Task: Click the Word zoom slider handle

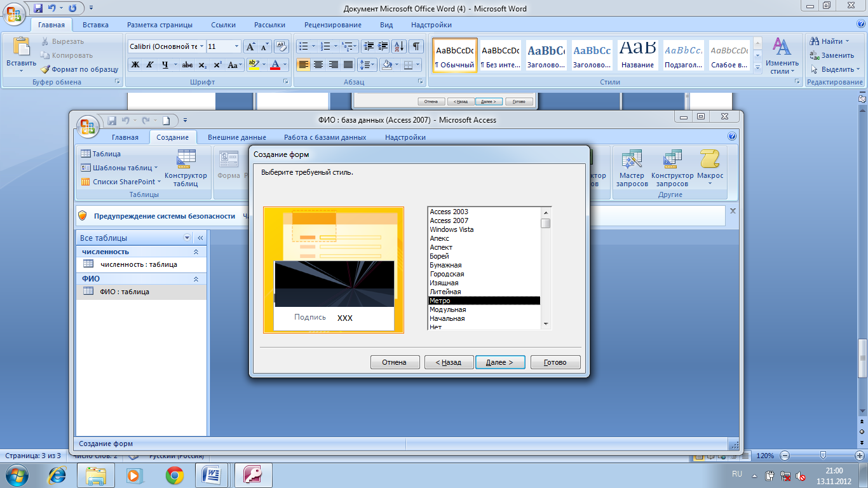Action: pyautogui.click(x=824, y=456)
